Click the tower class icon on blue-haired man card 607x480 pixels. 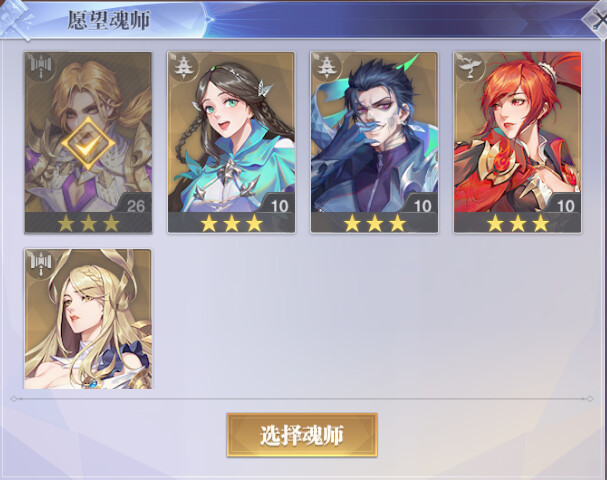tap(327, 67)
